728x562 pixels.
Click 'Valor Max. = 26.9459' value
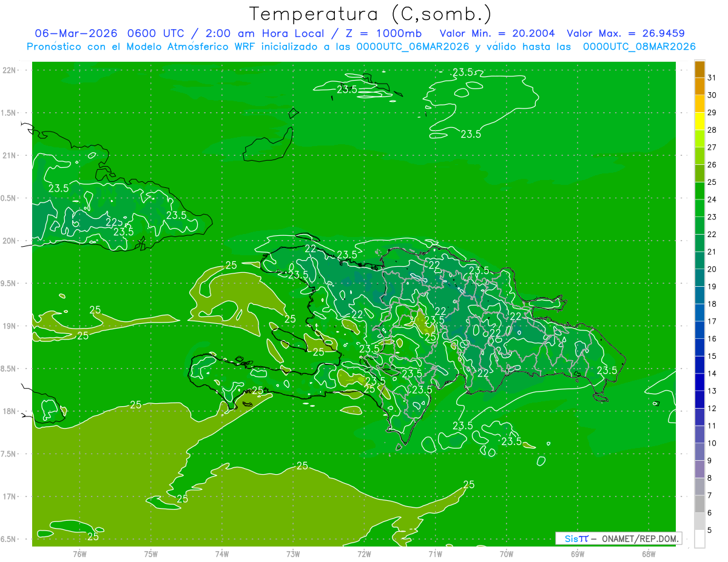pos(626,33)
